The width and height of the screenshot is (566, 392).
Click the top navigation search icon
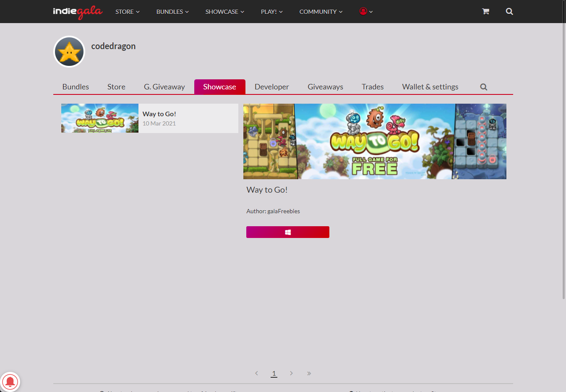point(509,11)
